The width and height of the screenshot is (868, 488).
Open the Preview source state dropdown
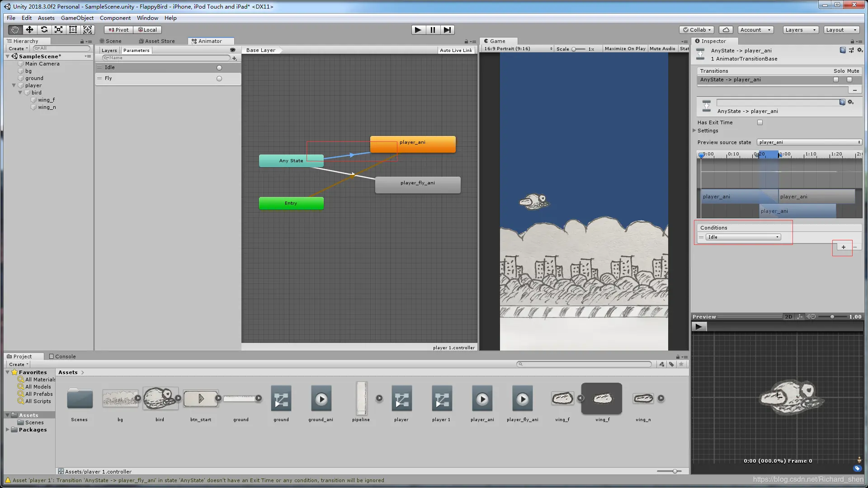809,142
